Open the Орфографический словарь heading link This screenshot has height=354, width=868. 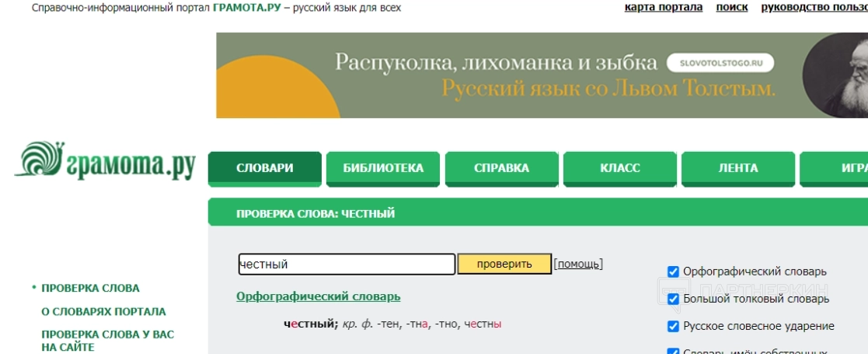coord(319,296)
